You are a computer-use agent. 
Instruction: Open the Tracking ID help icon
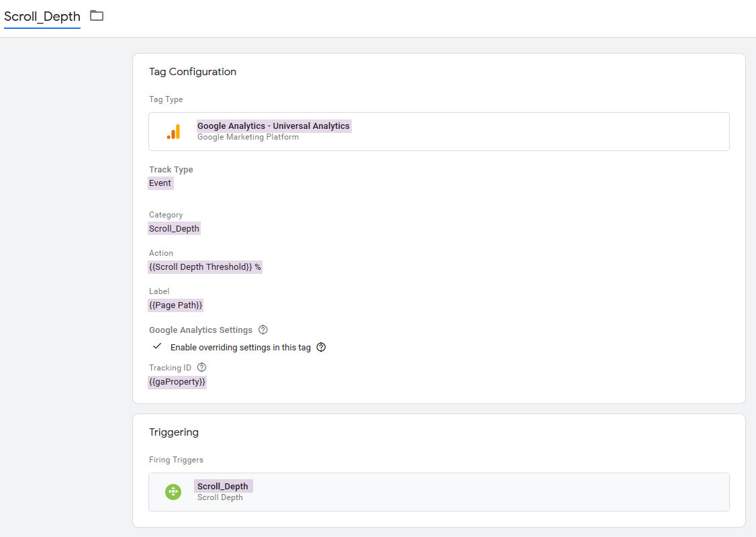pos(201,367)
